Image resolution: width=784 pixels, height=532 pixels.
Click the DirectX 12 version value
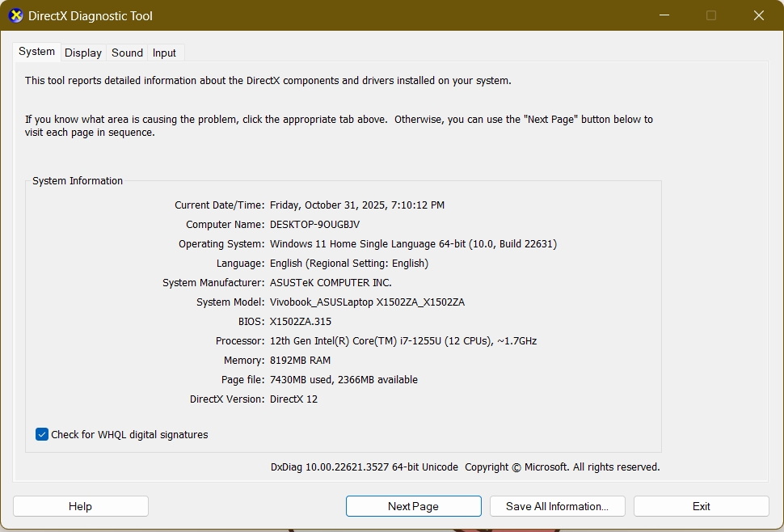[x=293, y=399]
